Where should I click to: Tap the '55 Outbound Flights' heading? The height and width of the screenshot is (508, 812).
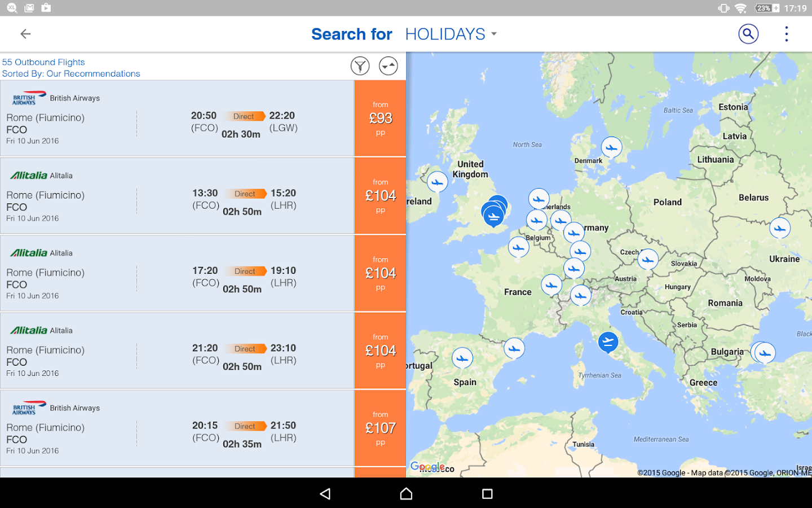click(x=43, y=62)
